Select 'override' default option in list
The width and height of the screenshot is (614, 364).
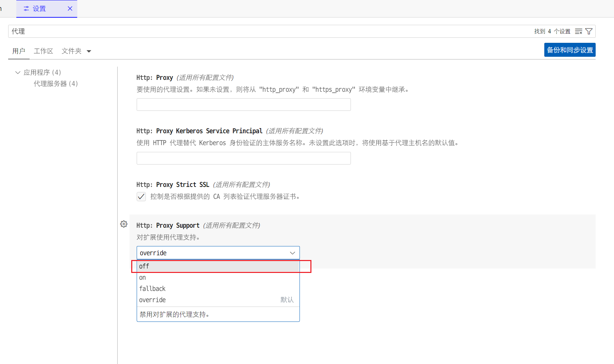point(218,300)
